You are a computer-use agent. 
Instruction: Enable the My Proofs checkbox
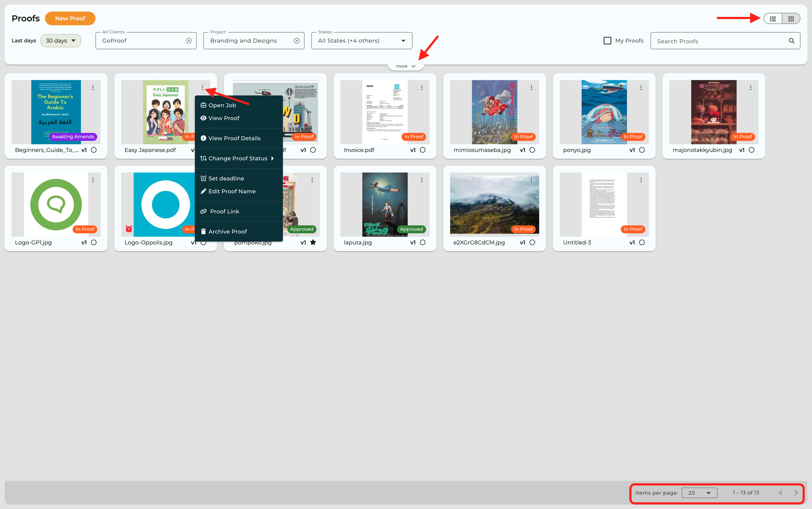pos(607,41)
